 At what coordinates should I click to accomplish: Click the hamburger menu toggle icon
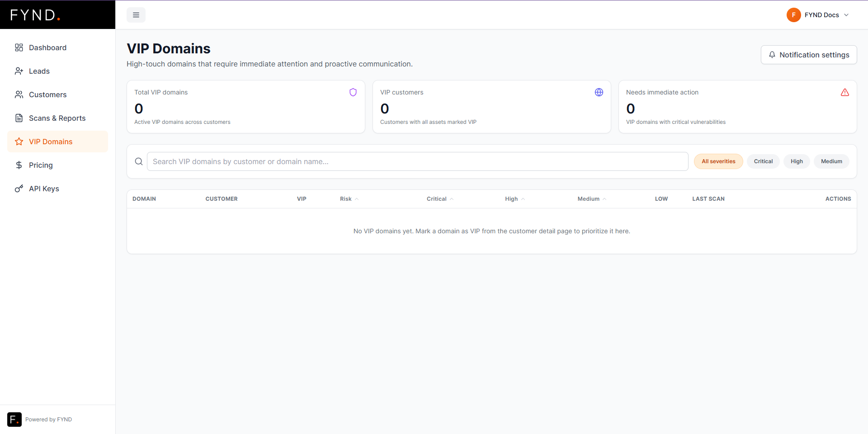tap(136, 15)
